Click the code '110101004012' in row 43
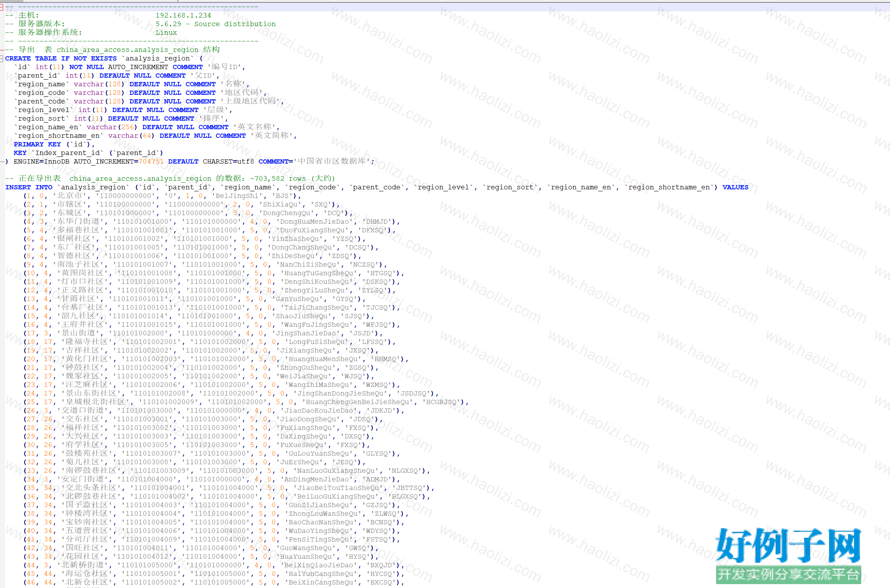 (143, 557)
